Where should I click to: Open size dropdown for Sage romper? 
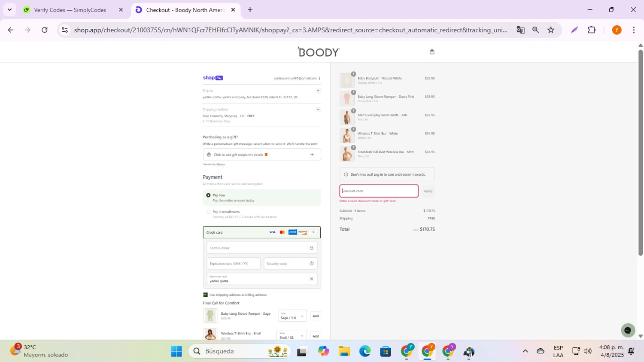(x=292, y=316)
